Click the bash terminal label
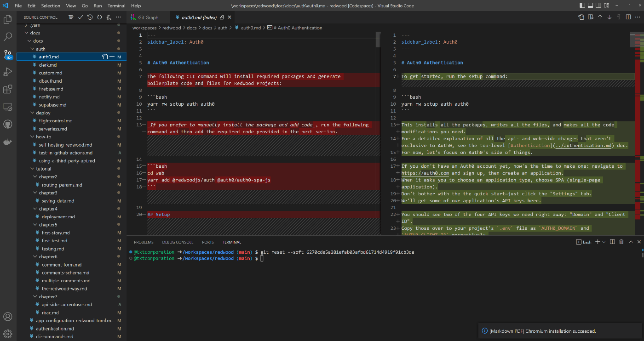Image resolution: width=644 pixels, height=341 pixels. (x=584, y=242)
